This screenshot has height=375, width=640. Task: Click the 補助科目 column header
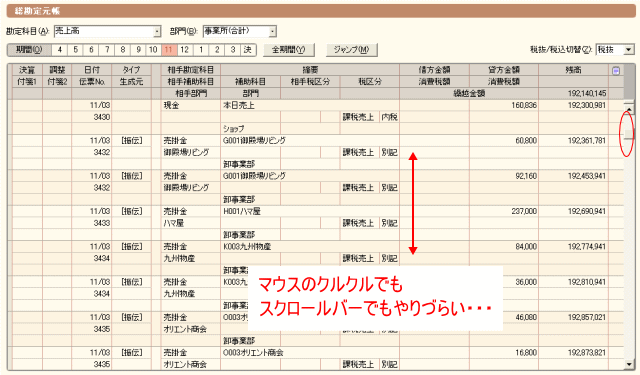click(251, 82)
